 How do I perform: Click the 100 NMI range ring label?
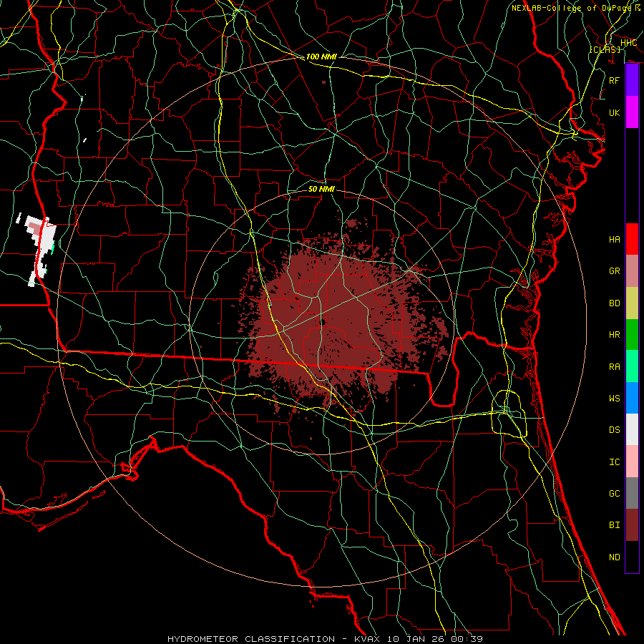[321, 57]
